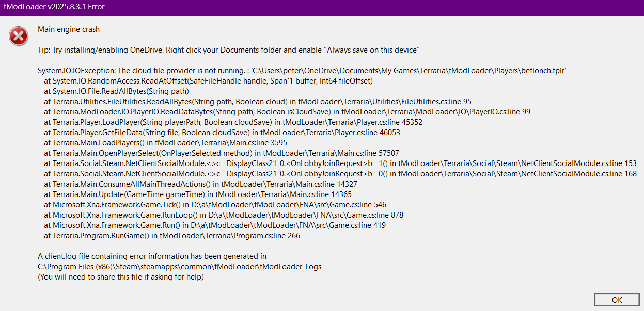Click the "share this file" help note
The image size is (644, 311).
pyautogui.click(x=121, y=277)
